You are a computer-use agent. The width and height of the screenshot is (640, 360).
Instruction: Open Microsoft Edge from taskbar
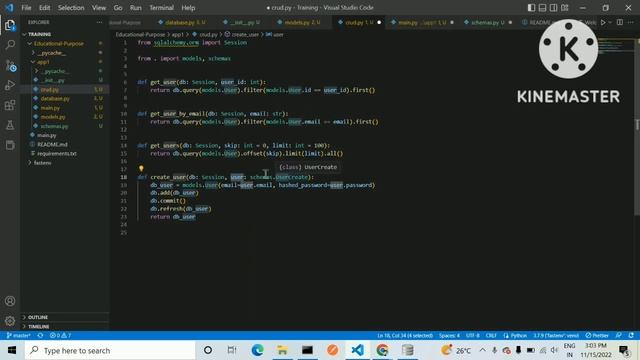click(257, 350)
